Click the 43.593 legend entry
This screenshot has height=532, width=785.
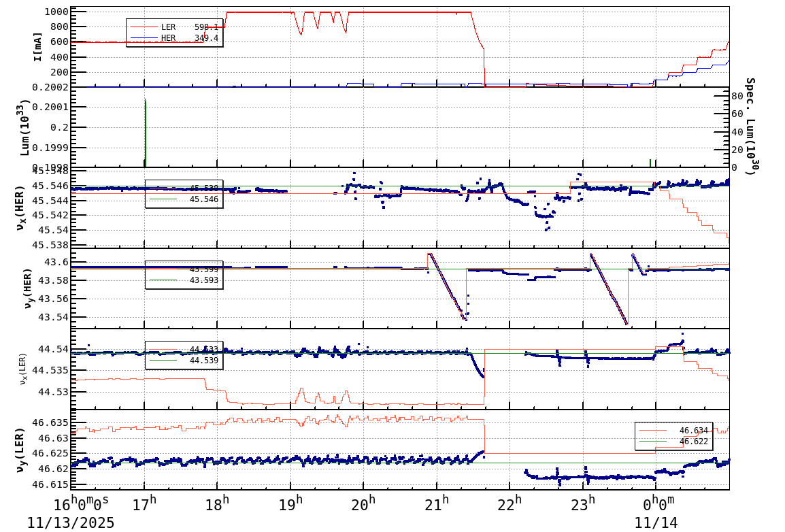184,280
